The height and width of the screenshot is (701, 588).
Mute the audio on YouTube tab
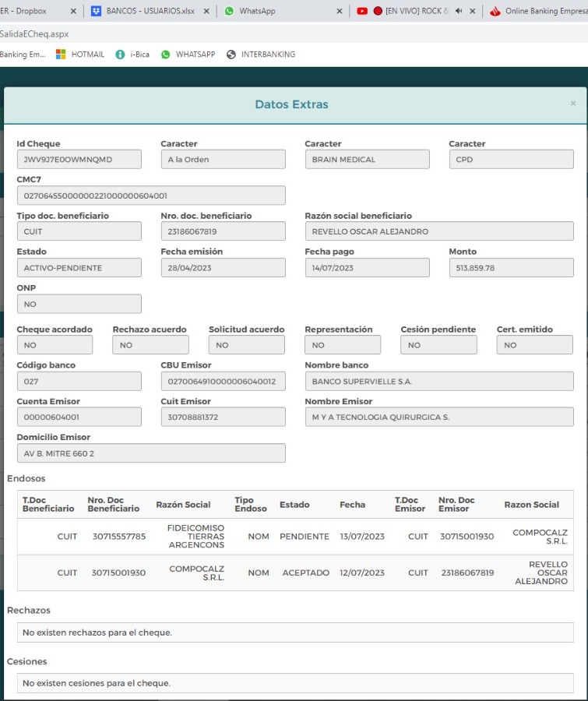click(x=459, y=11)
